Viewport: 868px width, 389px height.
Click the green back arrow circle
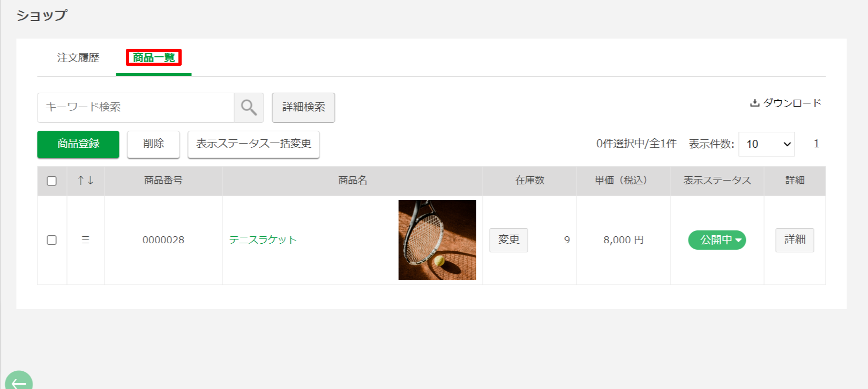coord(19,381)
